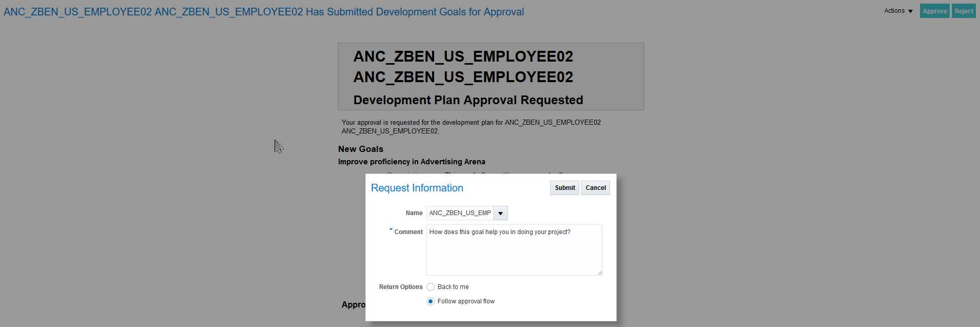The image size is (980, 327).
Task: Approve the development goals request
Action: [934, 11]
